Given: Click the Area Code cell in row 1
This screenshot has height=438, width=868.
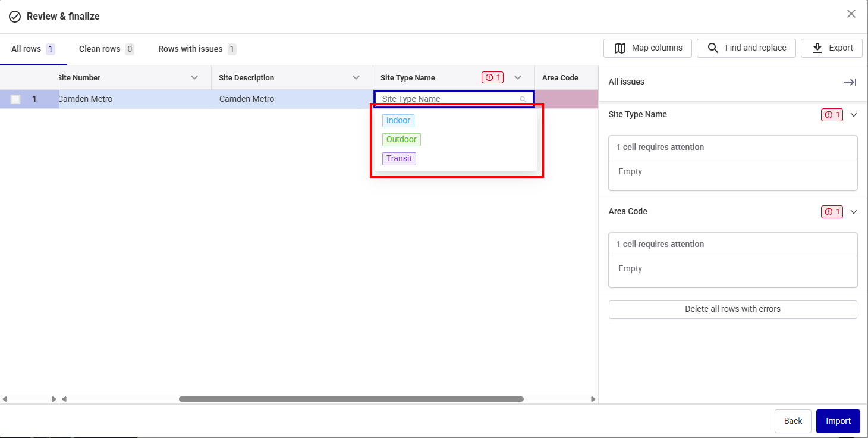Looking at the screenshot, I should point(567,99).
